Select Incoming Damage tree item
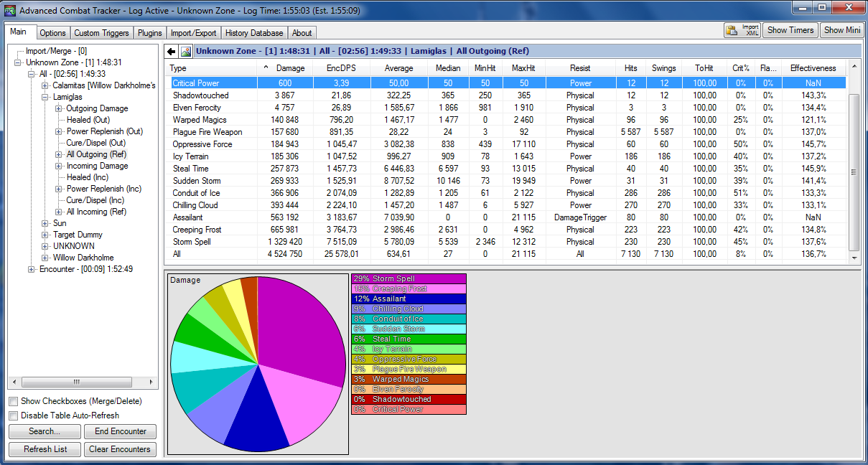Screen dimensions: 868x465 97,166
